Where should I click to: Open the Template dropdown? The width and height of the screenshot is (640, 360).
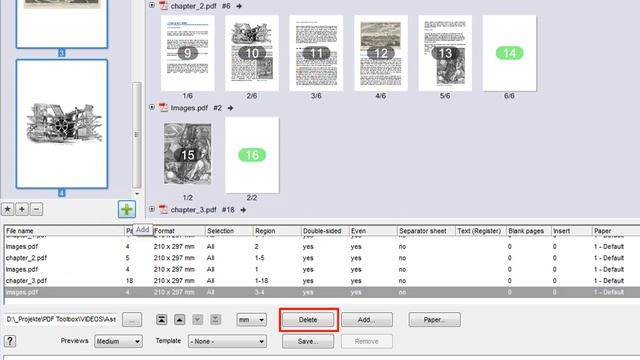pos(227,341)
